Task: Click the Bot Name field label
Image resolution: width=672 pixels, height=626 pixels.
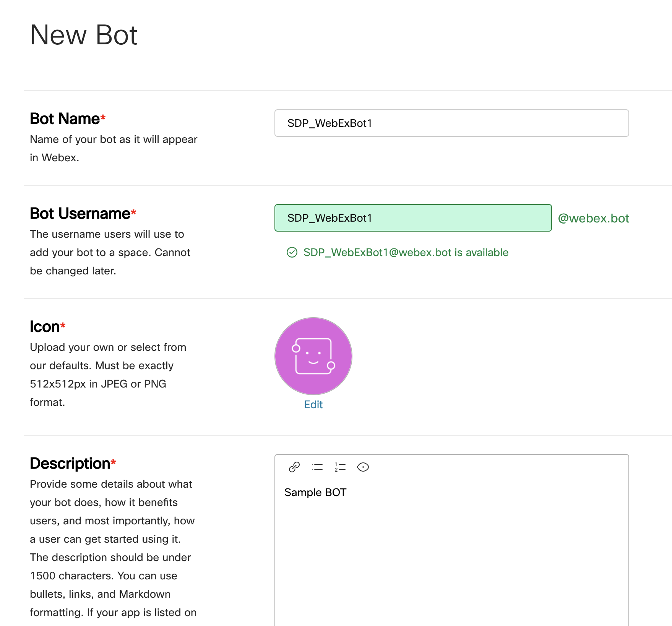Action: (65, 119)
